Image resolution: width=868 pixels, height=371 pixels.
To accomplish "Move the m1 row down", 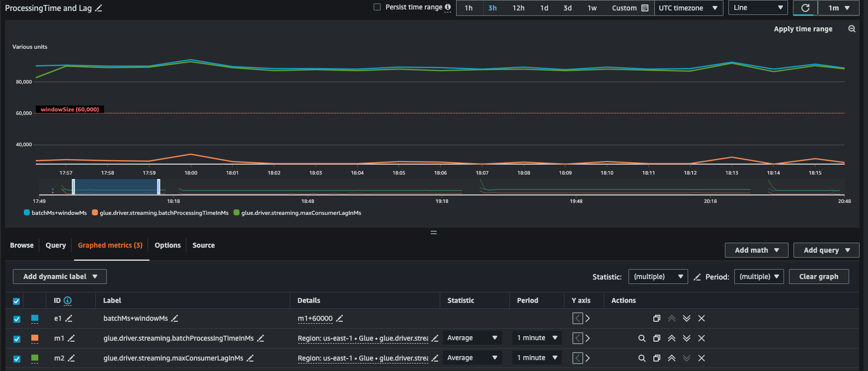I will (x=686, y=338).
